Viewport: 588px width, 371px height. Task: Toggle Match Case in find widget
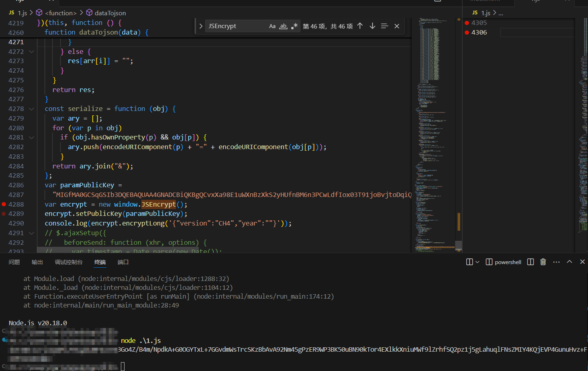click(x=272, y=26)
